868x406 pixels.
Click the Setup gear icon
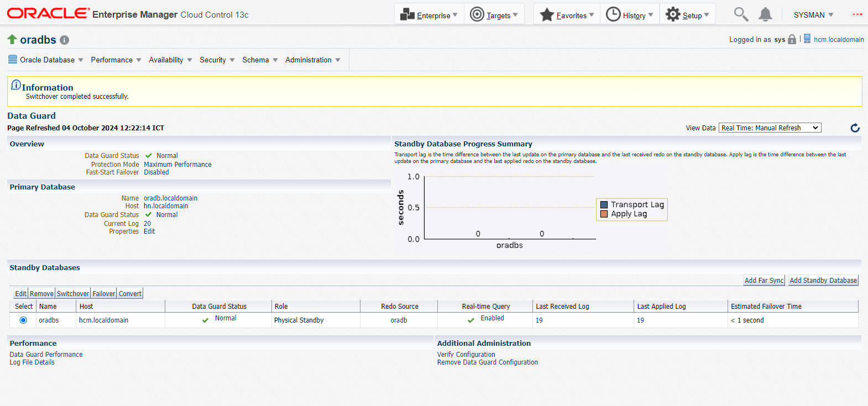coord(673,14)
